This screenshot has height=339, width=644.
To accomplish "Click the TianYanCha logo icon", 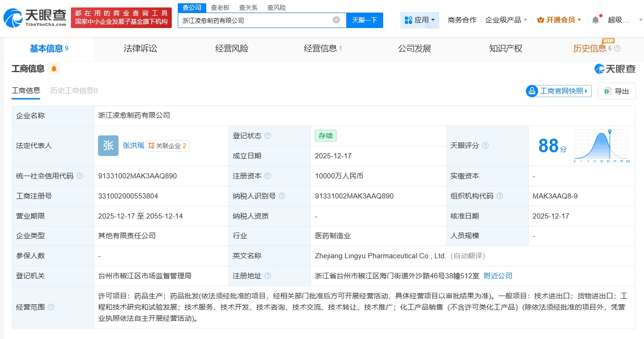I will click(x=13, y=18).
